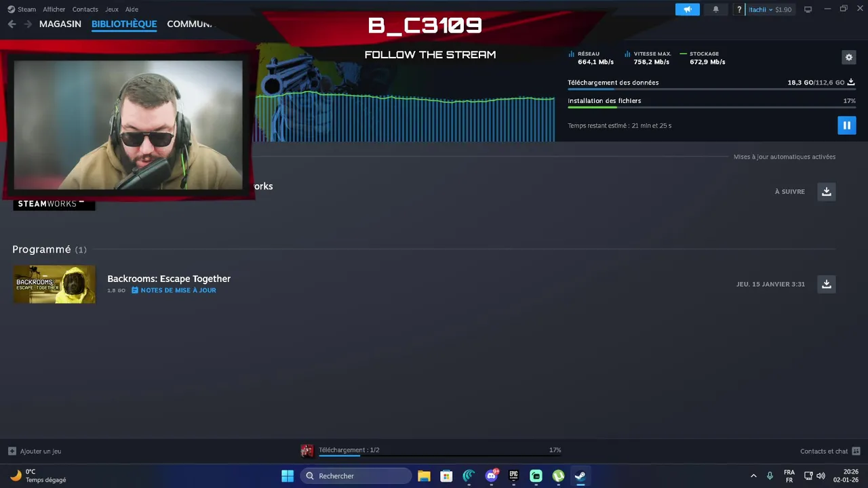Click 'Temps restant estimé' text

pos(619,125)
